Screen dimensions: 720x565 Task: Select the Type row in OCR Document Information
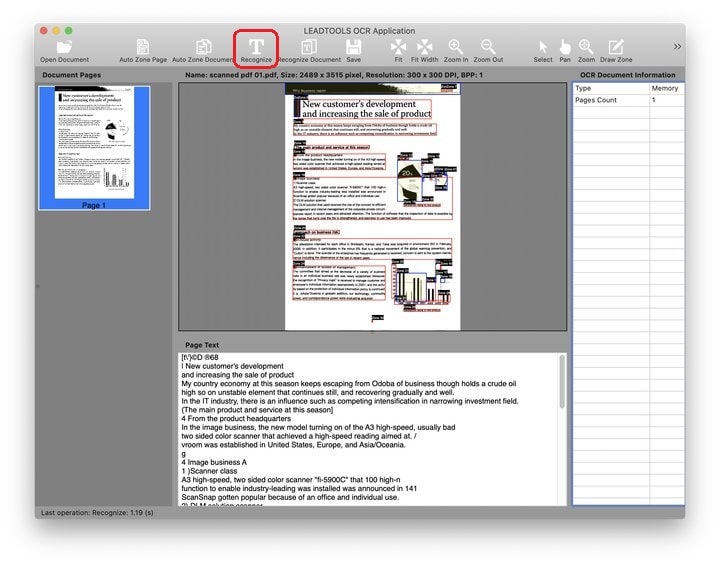[628, 88]
